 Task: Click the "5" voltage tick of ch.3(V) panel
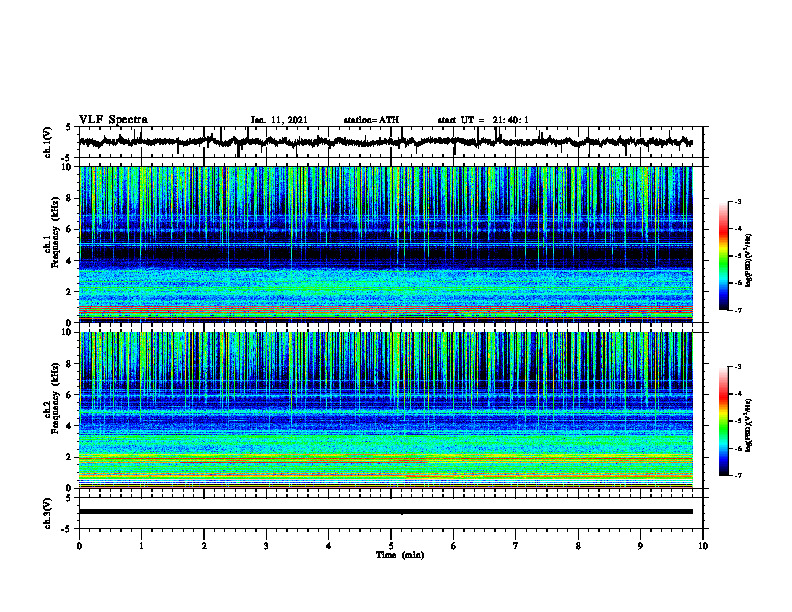[x=68, y=498]
